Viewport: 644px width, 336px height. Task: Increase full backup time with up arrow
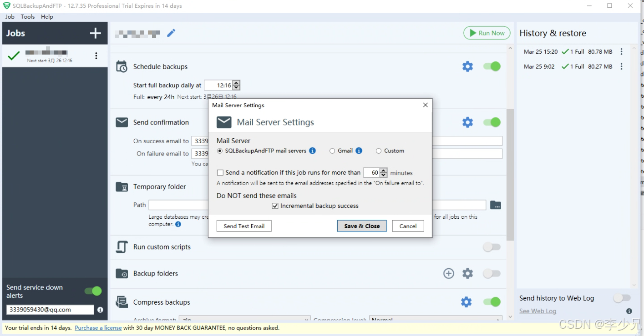[236, 83]
